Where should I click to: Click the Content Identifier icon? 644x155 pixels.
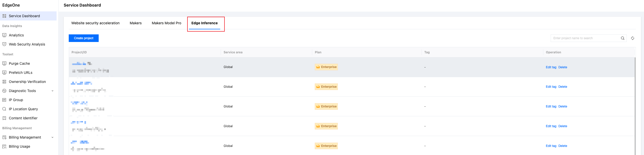click(4, 118)
